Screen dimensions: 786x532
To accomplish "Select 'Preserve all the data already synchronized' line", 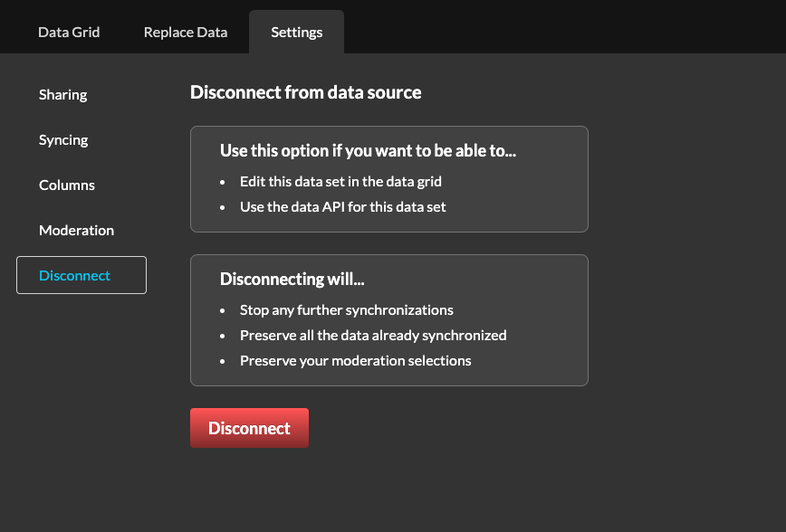I will (373, 335).
